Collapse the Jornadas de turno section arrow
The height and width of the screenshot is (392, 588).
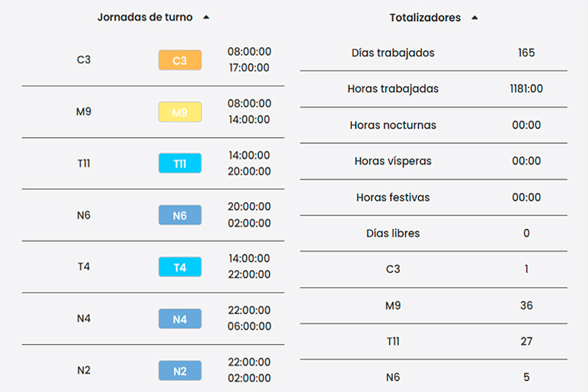click(206, 18)
